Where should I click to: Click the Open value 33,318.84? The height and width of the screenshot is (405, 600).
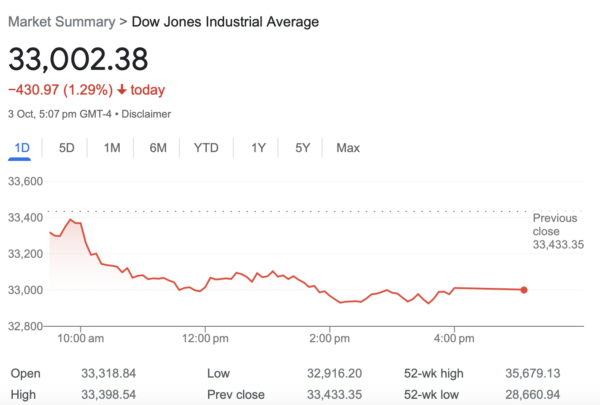tap(112, 373)
